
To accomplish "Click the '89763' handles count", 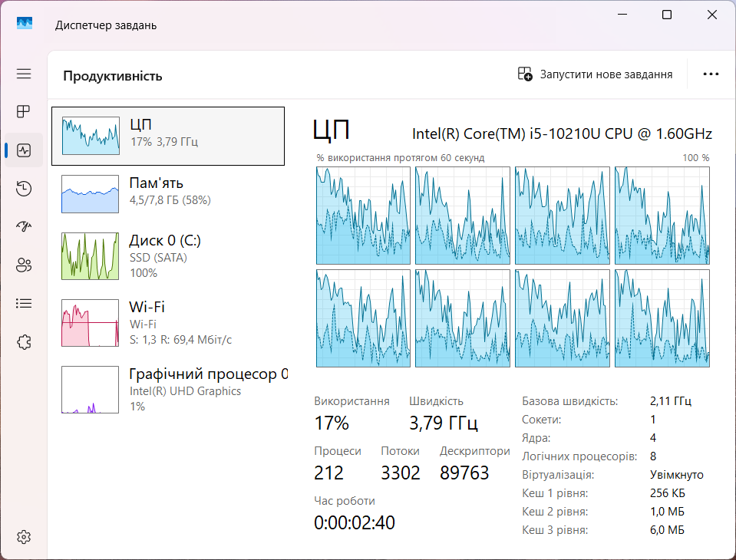I will (464, 473).
